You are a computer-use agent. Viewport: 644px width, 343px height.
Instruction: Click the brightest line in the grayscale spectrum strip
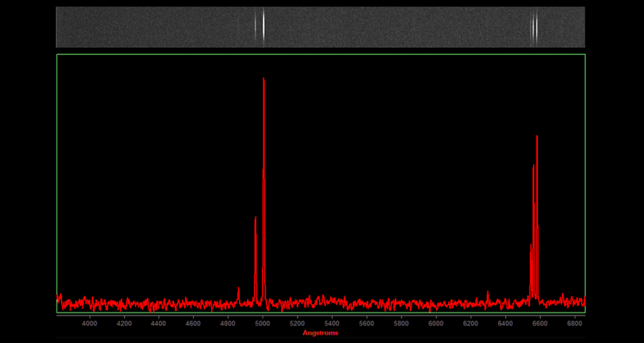click(x=263, y=26)
